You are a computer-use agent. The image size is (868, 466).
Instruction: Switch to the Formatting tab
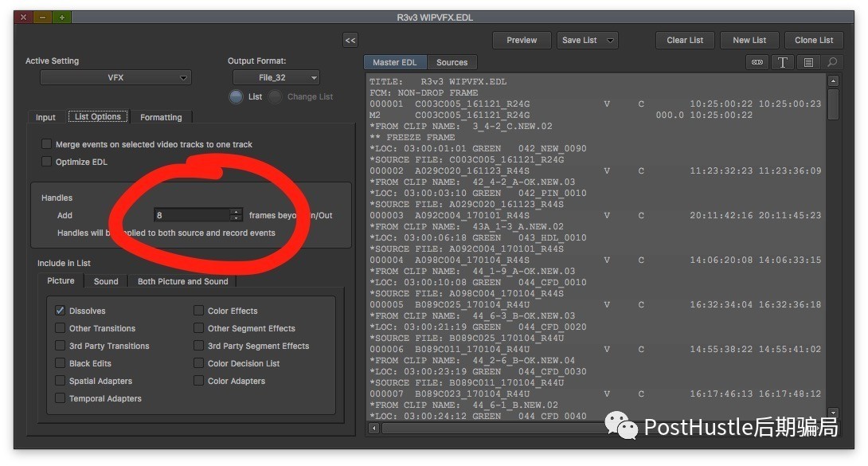[x=161, y=117]
